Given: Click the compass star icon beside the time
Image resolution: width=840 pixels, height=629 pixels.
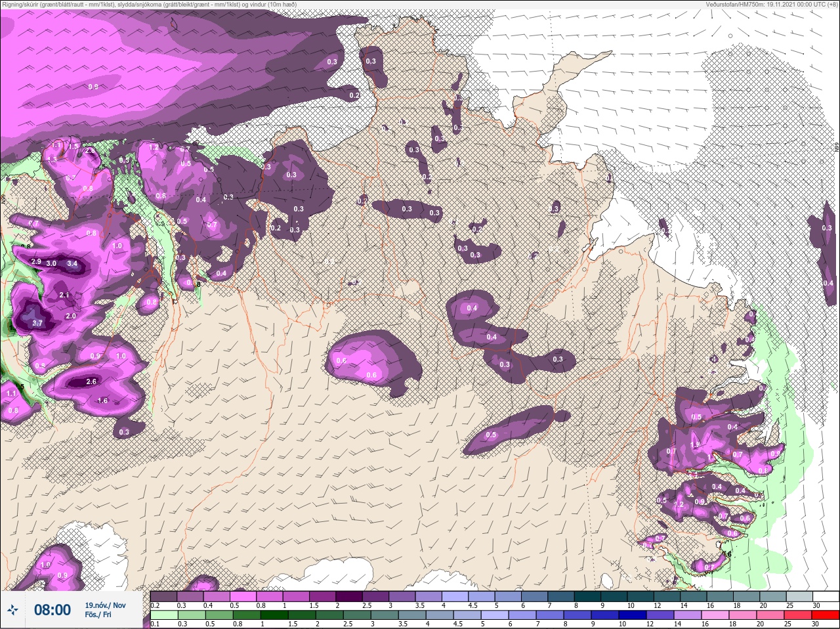Looking at the screenshot, I should point(12,610).
